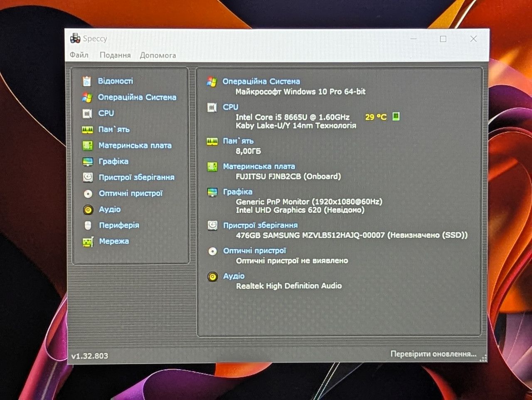This screenshot has height=400, width=532.
Task: Open the Пам`ять RAM section in sidebar
Action: click(x=113, y=129)
